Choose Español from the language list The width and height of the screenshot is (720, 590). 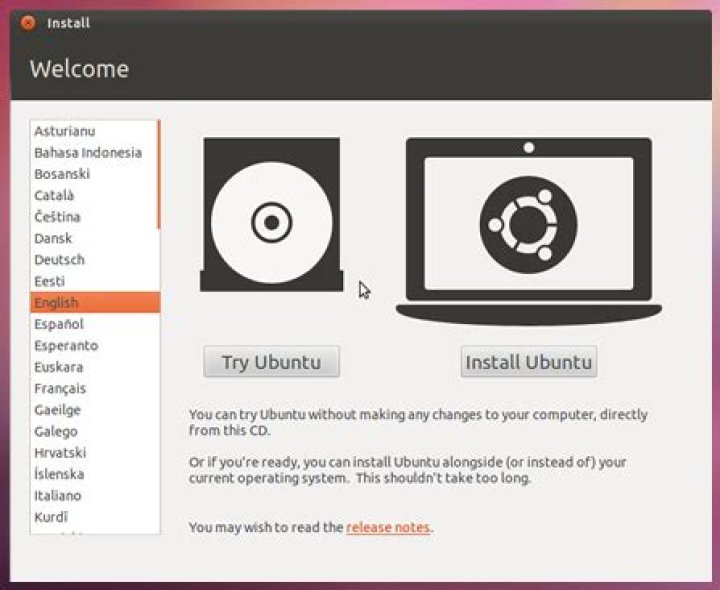95,324
